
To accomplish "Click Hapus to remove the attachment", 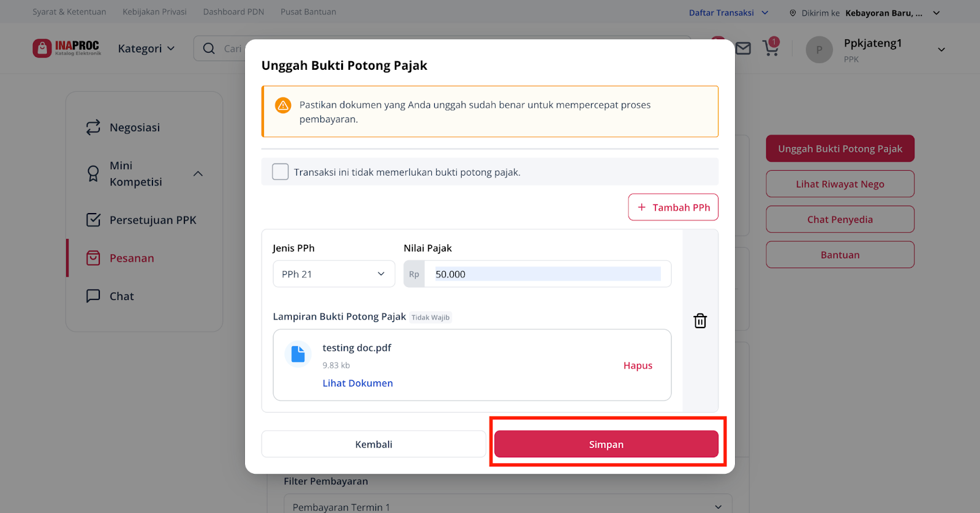I will click(638, 365).
